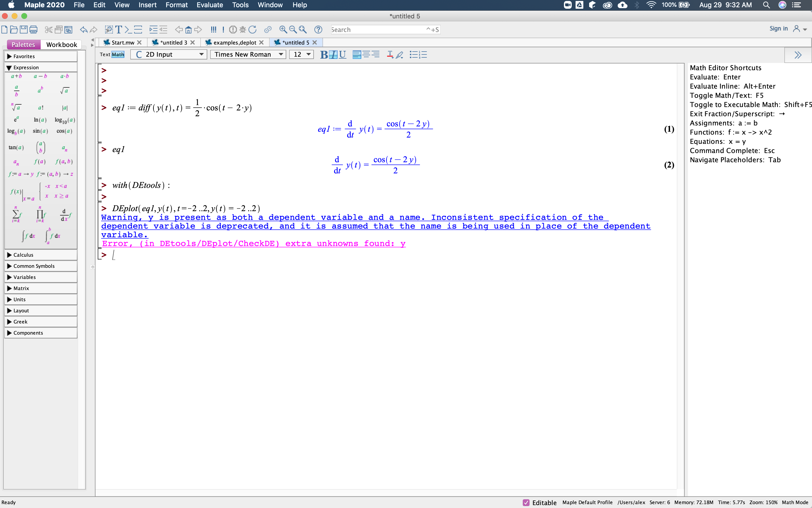The height and width of the screenshot is (508, 812).
Task: Open the Evaluate menu
Action: (210, 5)
